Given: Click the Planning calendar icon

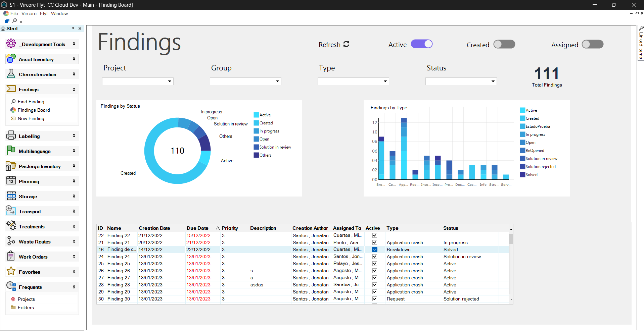Looking at the screenshot, I should coord(11,181).
